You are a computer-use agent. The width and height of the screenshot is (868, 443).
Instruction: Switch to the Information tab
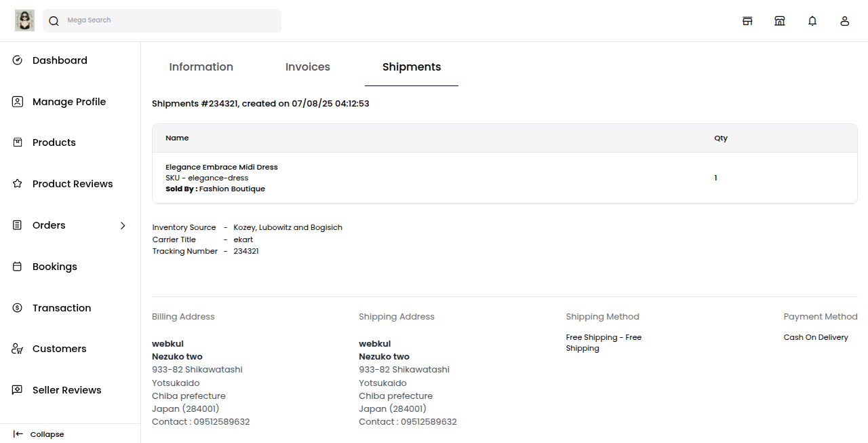pyautogui.click(x=201, y=67)
